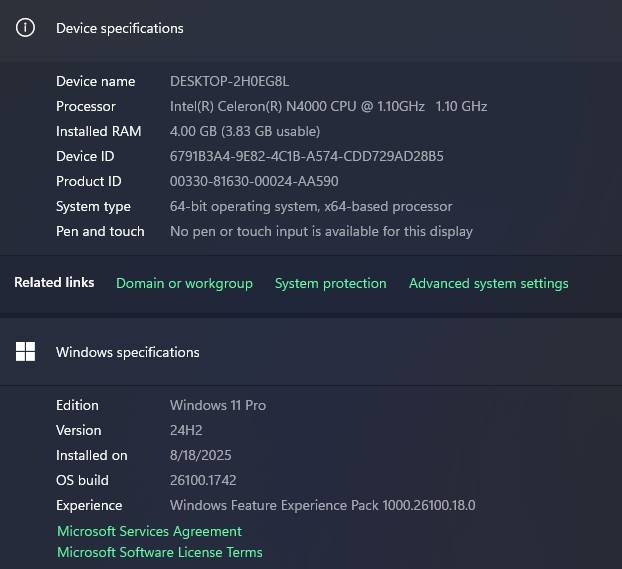Viewport: 622px width, 569px height.
Task: Select OS build 26100.1742
Action: tap(203, 480)
